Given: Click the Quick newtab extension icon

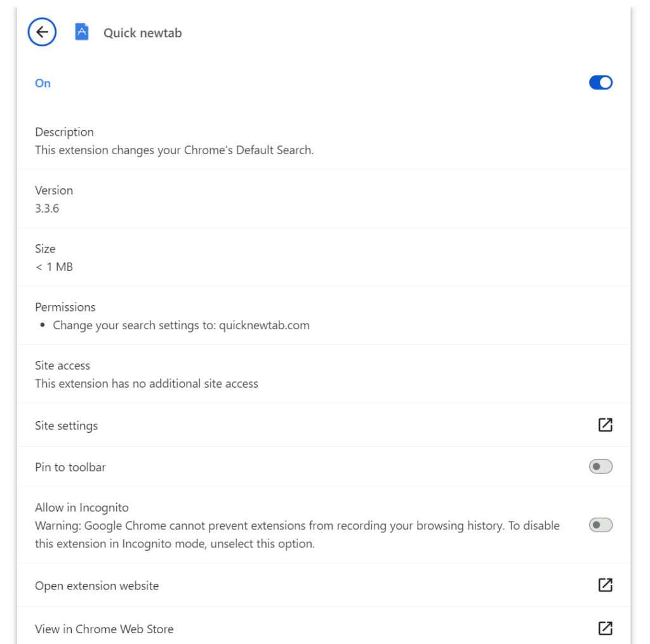Looking at the screenshot, I should 82,32.
